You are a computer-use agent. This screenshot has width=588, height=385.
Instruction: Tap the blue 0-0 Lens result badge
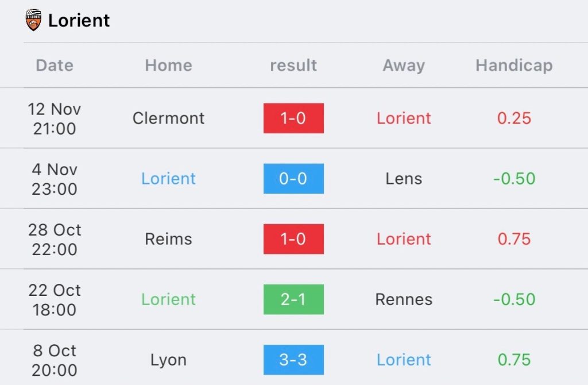click(x=293, y=179)
